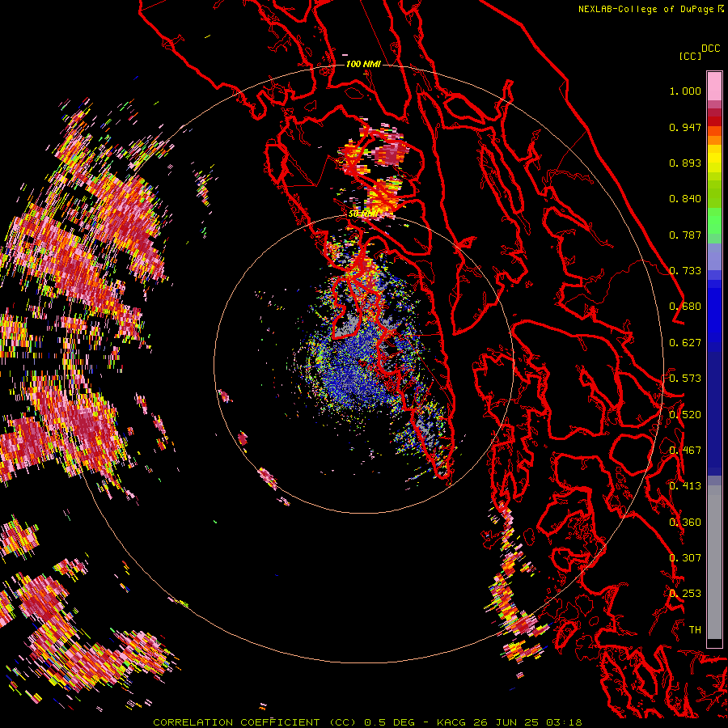728x728 pixels.
Task: Select the 0.893 color bar value
Action: tap(685, 163)
